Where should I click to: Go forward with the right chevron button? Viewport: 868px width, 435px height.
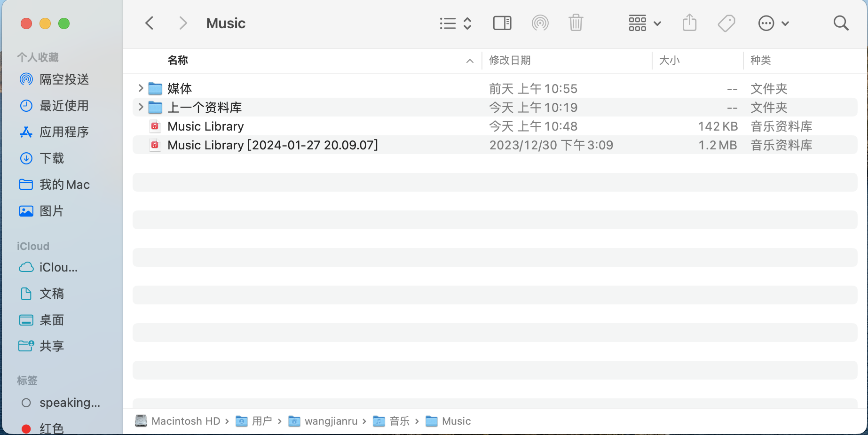[x=183, y=23]
